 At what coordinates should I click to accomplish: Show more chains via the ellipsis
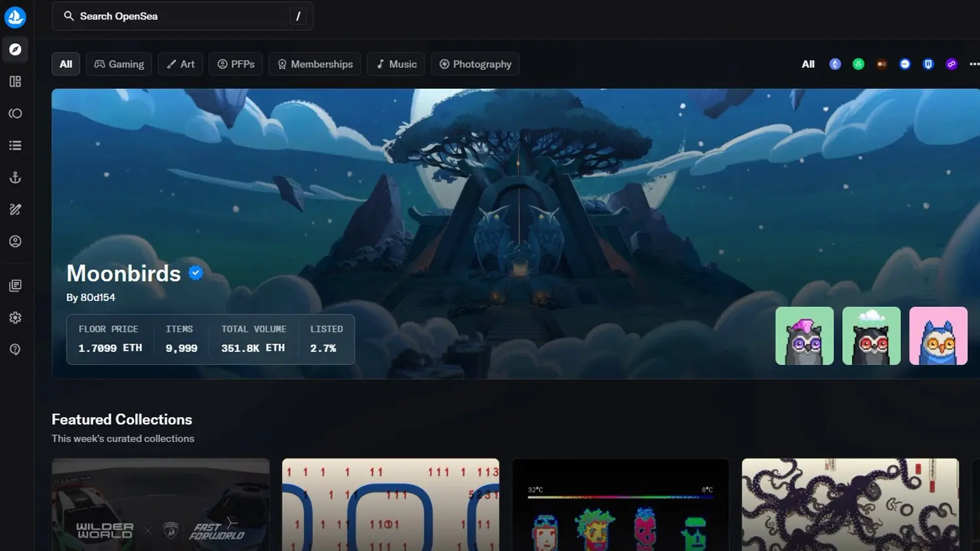[974, 64]
